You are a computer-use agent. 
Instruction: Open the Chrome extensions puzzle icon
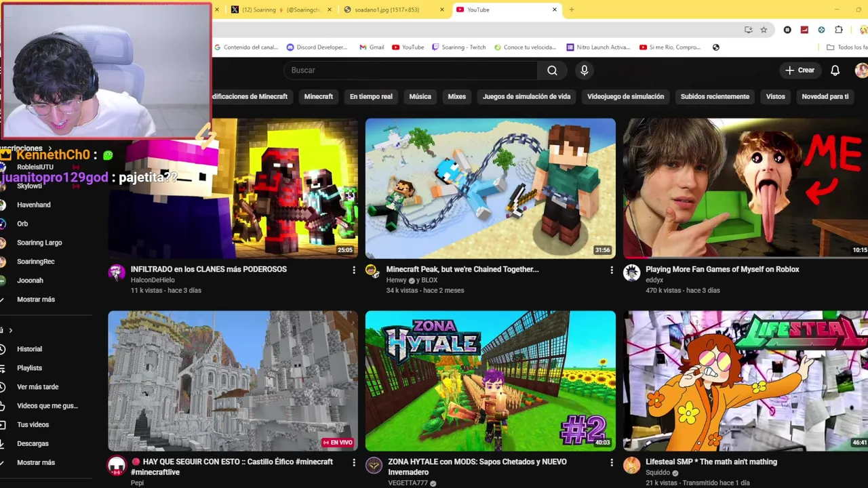coord(839,30)
